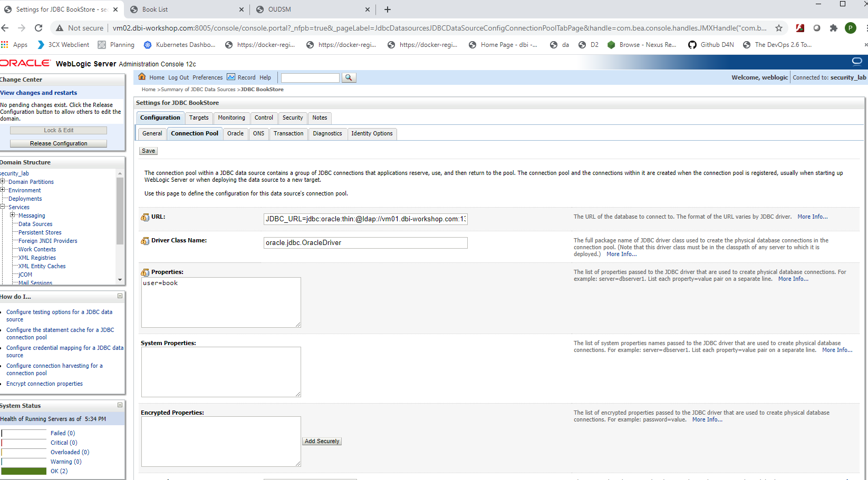Open Foreign JNDI Providers tree item
Viewport: 868px width, 480px height.
[x=48, y=241]
